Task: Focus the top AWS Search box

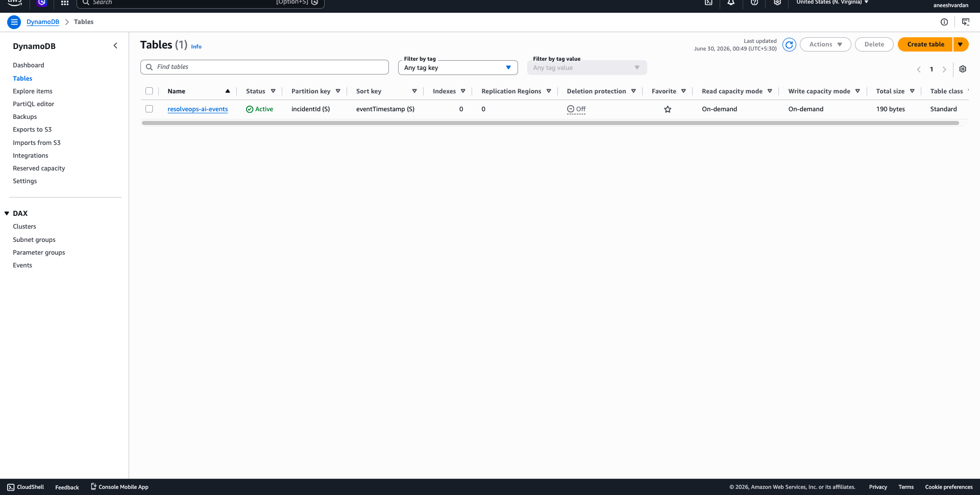Action: click(x=200, y=3)
